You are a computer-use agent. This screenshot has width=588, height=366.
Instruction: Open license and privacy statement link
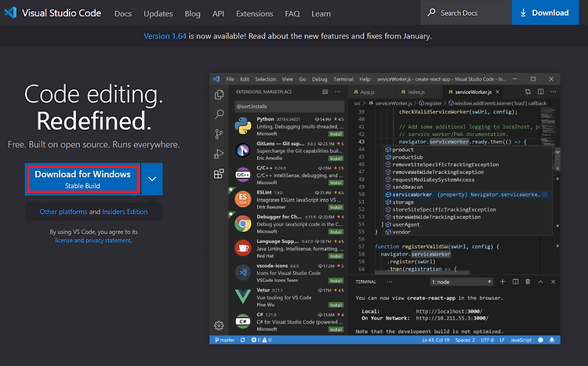coord(93,241)
